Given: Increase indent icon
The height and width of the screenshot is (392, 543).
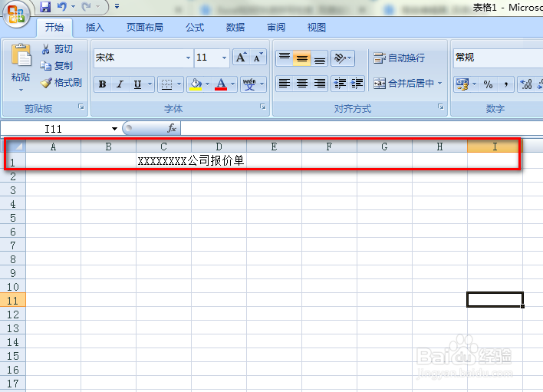Looking at the screenshot, I should click(357, 84).
